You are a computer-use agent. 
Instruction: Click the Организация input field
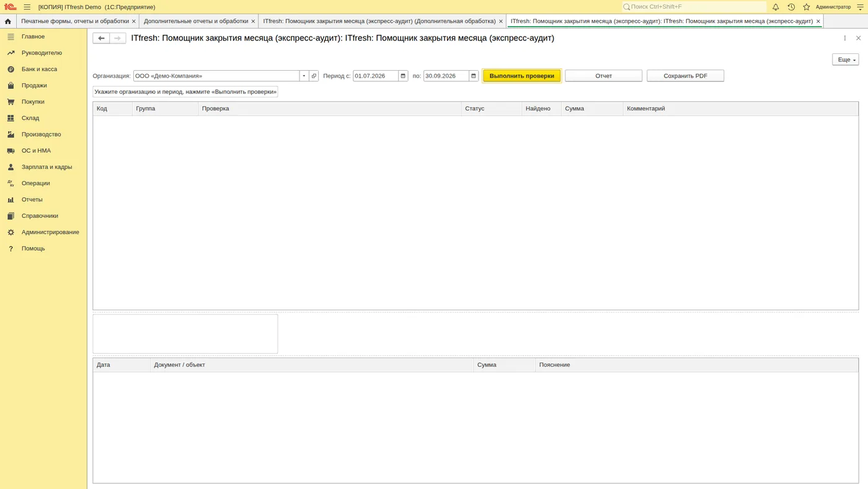pos(216,76)
